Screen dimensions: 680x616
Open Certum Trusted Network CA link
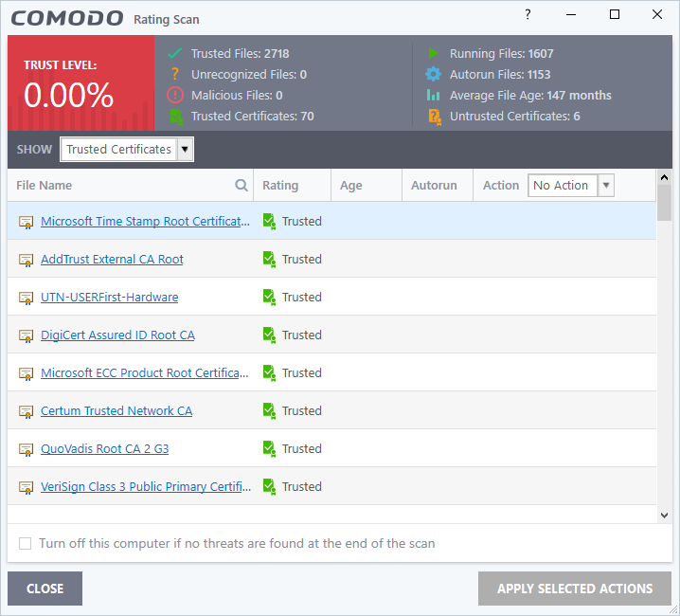click(116, 411)
